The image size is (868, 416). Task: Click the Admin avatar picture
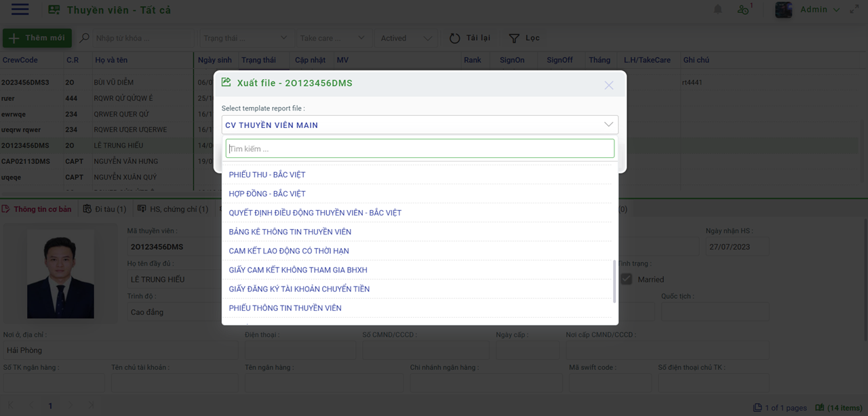click(x=784, y=9)
